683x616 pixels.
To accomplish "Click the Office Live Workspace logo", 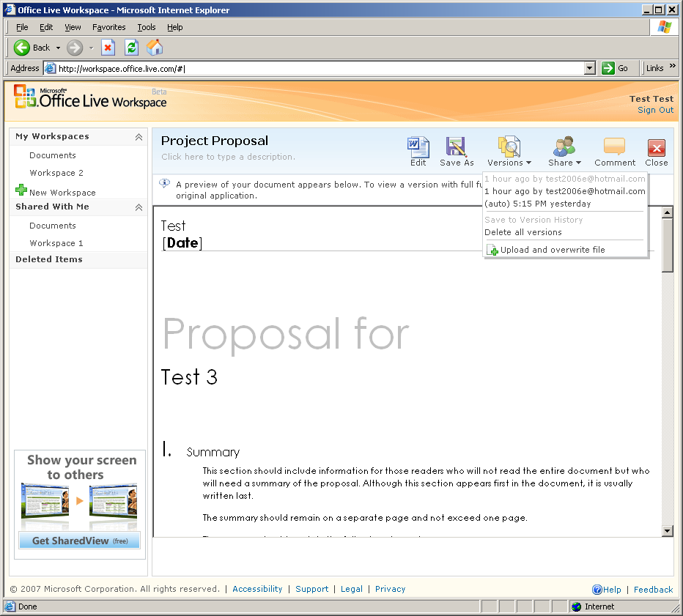I will click(x=90, y=97).
